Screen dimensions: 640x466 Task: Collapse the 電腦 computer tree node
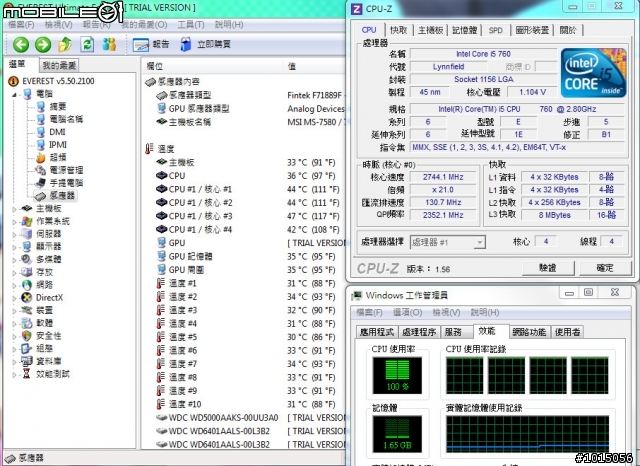pyautogui.click(x=14, y=93)
